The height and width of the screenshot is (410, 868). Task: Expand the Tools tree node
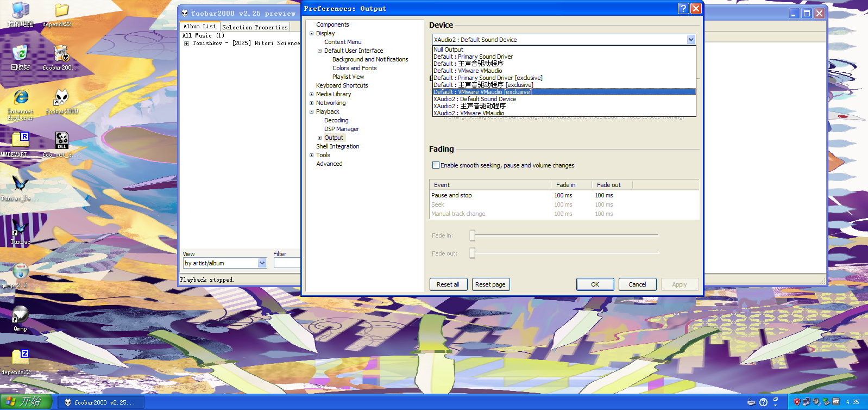pyautogui.click(x=312, y=155)
